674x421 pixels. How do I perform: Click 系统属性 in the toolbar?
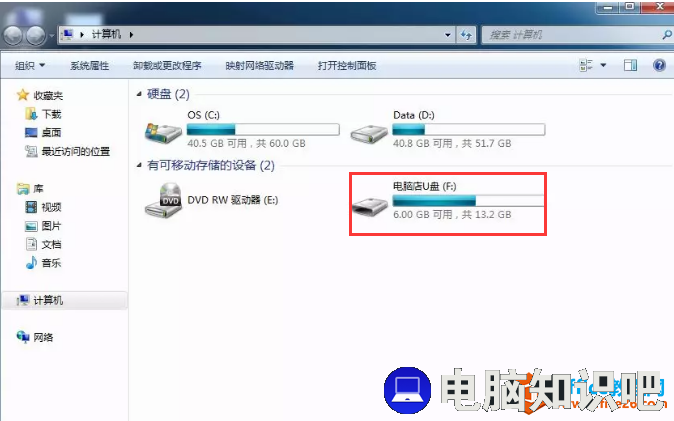[x=89, y=65]
